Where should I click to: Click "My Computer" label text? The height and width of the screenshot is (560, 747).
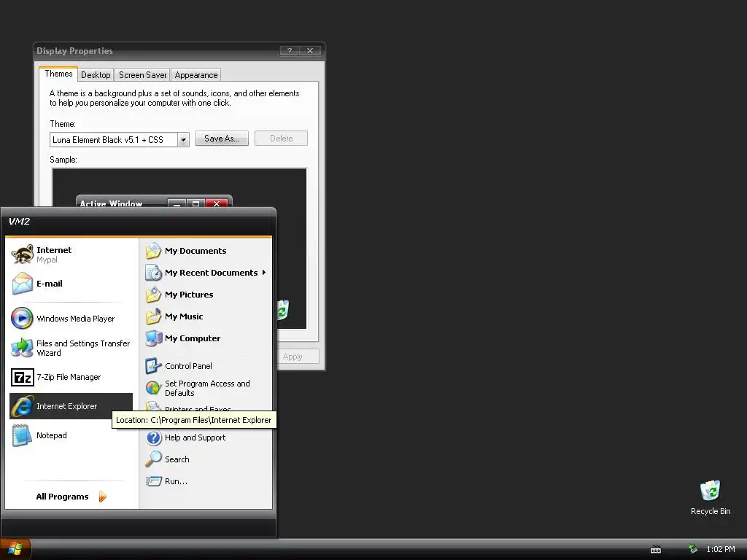tap(193, 338)
